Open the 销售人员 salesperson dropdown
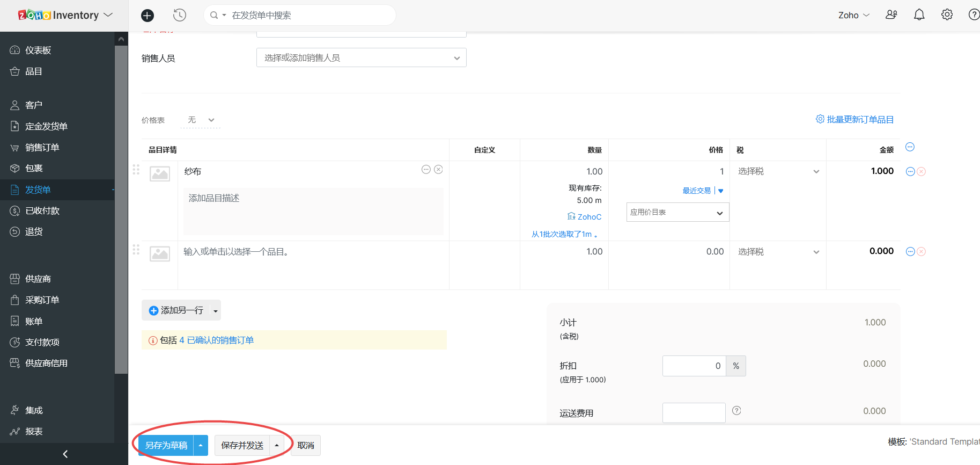This screenshot has height=465, width=980. pos(361,58)
